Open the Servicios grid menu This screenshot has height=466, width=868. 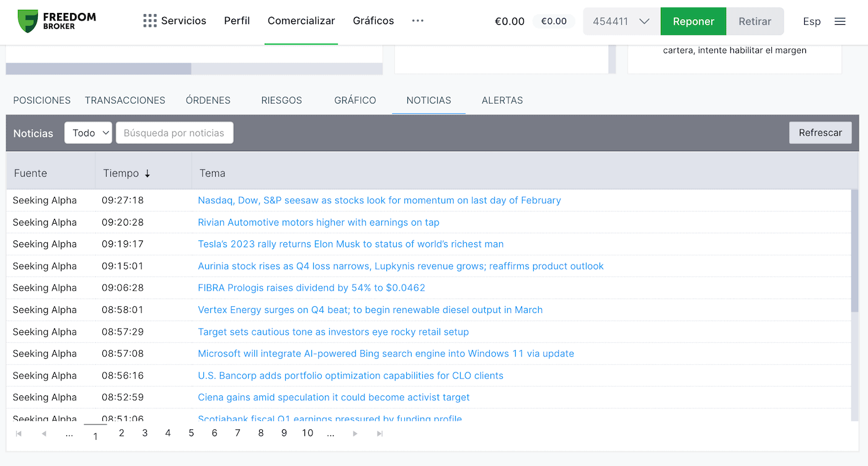[174, 20]
